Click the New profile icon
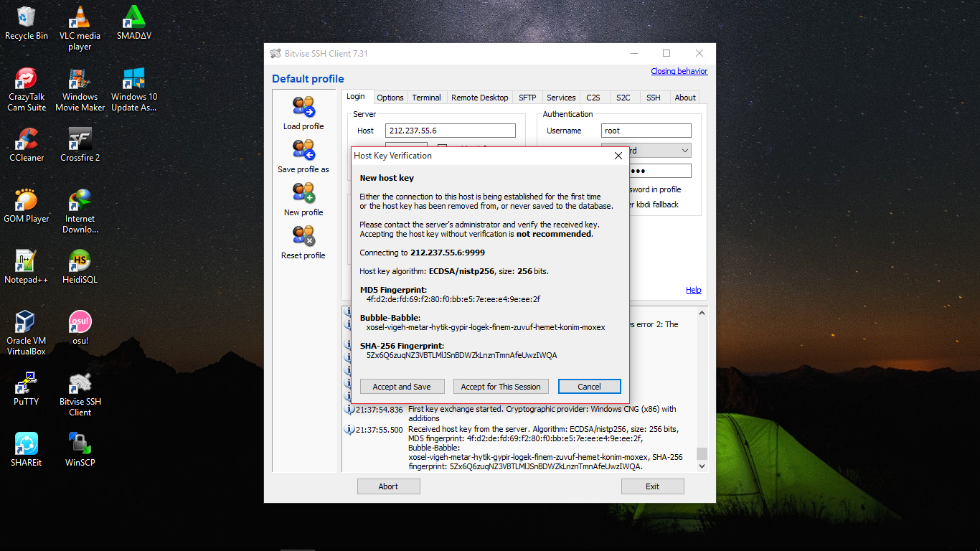Viewport: 980px width, 551px height. [x=303, y=194]
